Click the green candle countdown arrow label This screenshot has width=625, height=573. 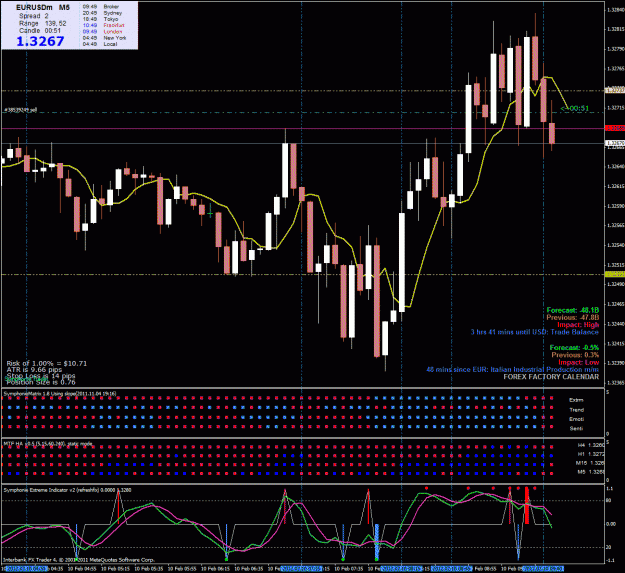[574, 108]
